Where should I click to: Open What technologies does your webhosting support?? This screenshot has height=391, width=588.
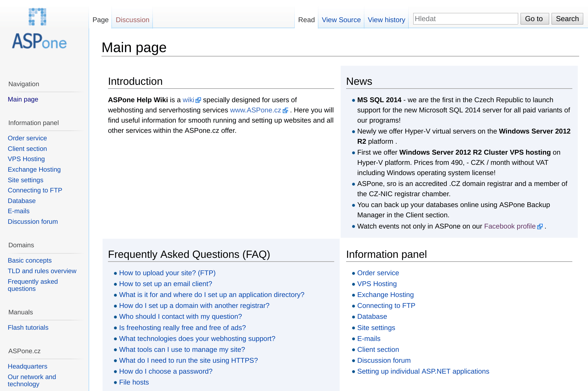(197, 339)
